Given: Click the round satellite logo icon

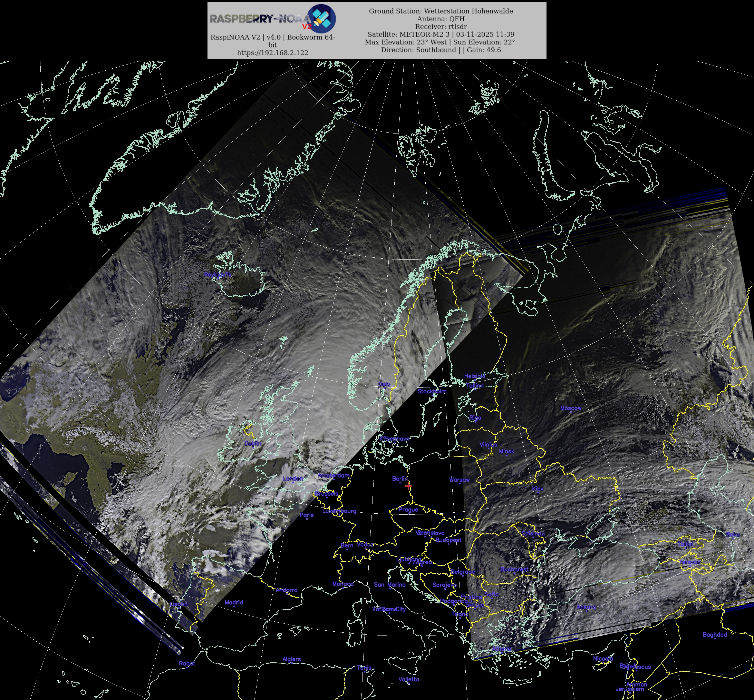Looking at the screenshot, I should coord(321,18).
